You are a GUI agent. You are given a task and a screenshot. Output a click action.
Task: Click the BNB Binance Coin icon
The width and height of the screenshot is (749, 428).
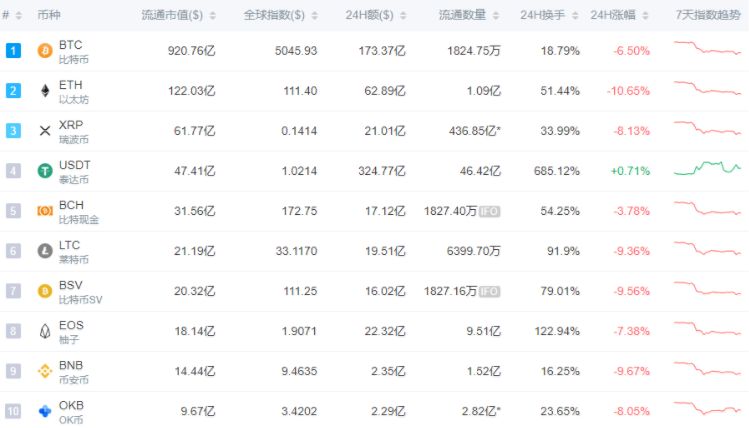coord(44,371)
